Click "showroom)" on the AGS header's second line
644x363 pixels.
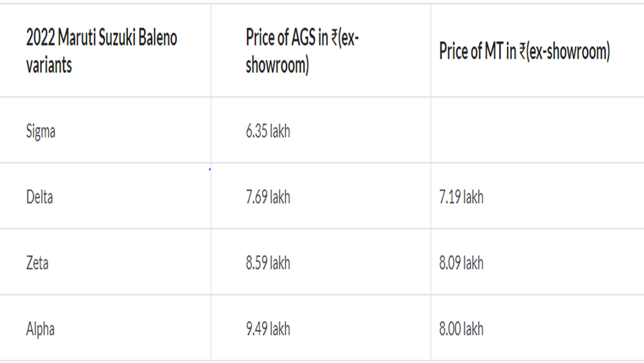(x=277, y=65)
